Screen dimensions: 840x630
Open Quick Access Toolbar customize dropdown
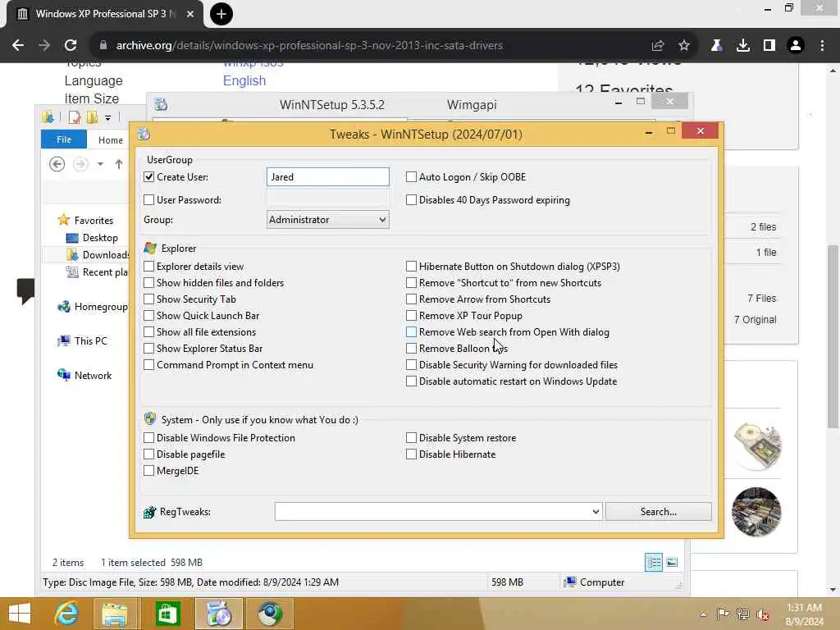tap(107, 118)
